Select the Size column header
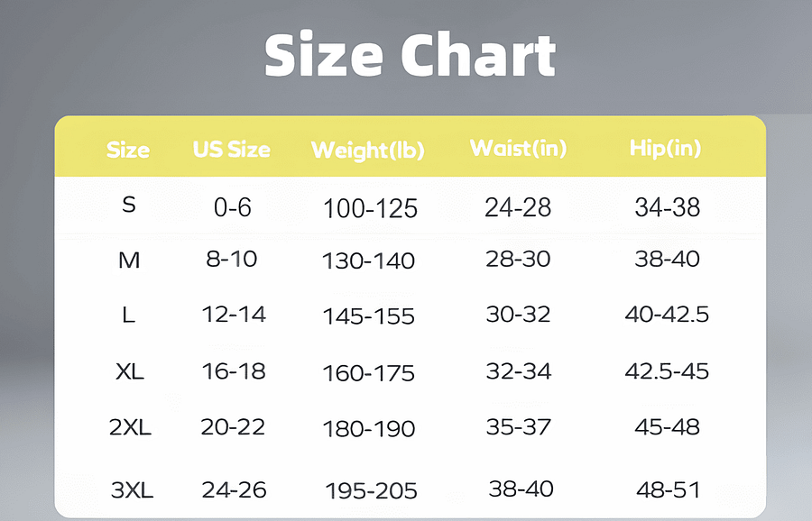The width and height of the screenshot is (812, 521). click(128, 150)
